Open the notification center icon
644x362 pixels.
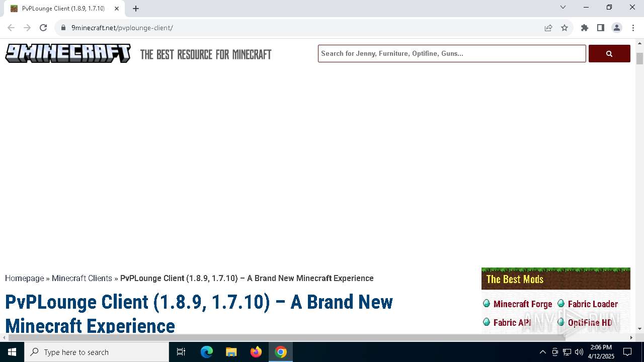627,352
